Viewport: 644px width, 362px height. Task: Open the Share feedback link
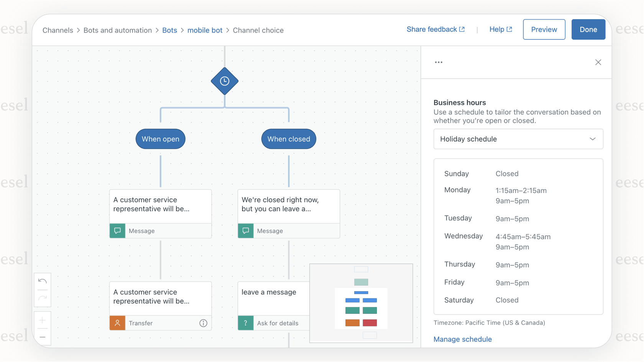435,29
